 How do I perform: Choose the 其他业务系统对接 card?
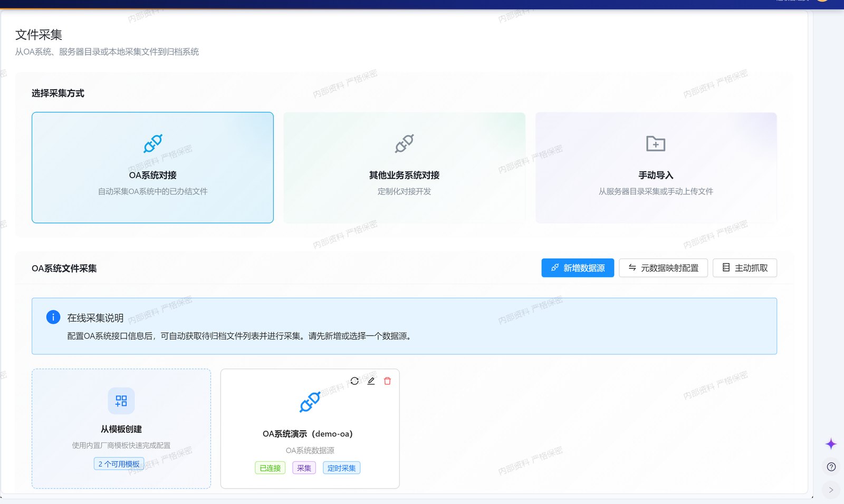click(404, 168)
